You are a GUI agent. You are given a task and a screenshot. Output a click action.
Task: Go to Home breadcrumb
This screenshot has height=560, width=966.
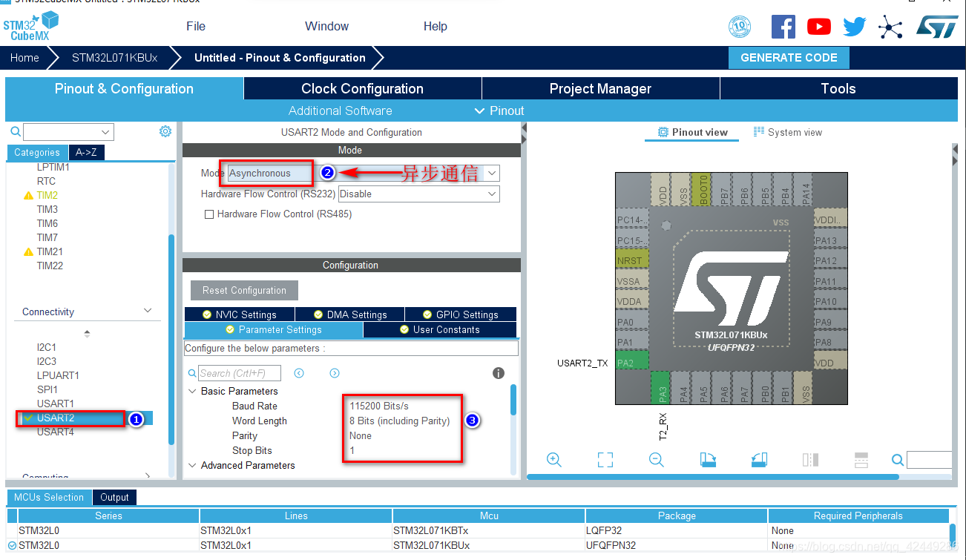tap(24, 57)
